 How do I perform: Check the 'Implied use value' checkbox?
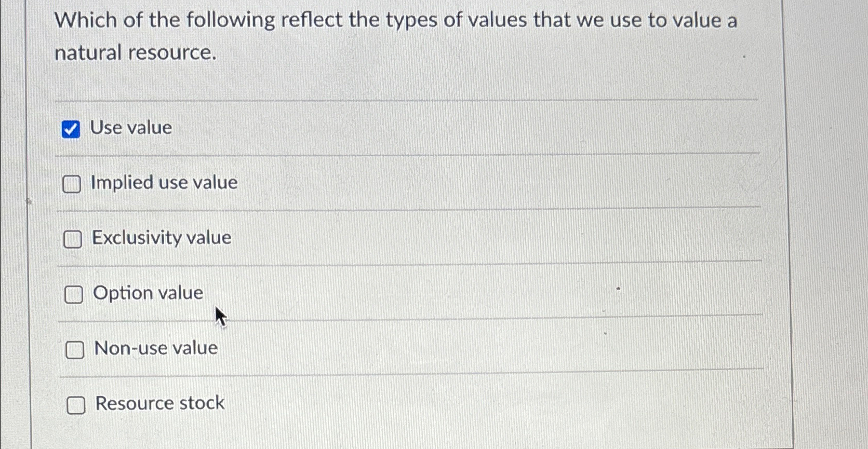(72, 184)
